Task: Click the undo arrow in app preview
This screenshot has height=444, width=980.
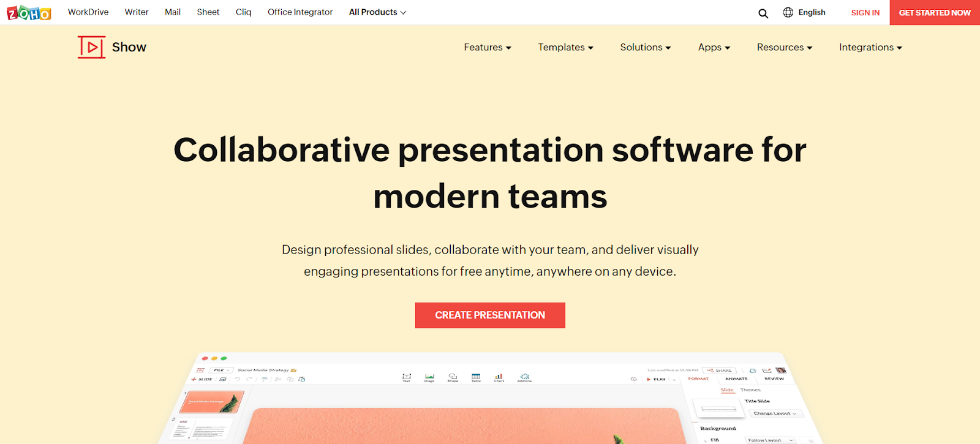Action: 238,379
